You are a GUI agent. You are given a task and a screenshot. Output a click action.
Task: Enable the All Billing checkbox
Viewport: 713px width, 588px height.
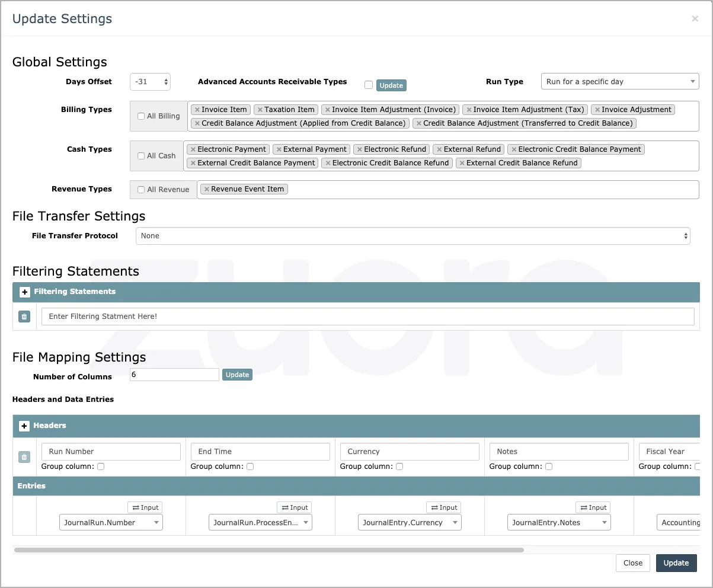coord(141,116)
